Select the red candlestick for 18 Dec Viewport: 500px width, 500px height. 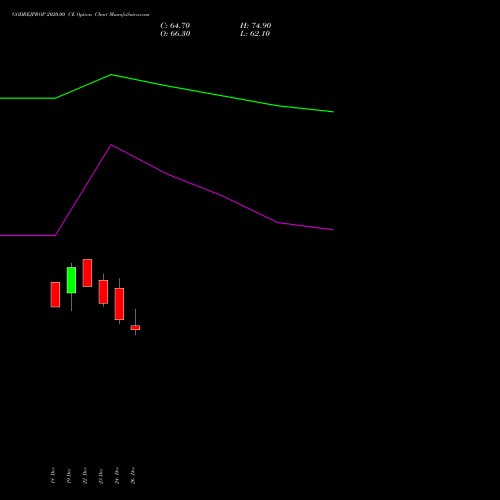pyautogui.click(x=55, y=295)
